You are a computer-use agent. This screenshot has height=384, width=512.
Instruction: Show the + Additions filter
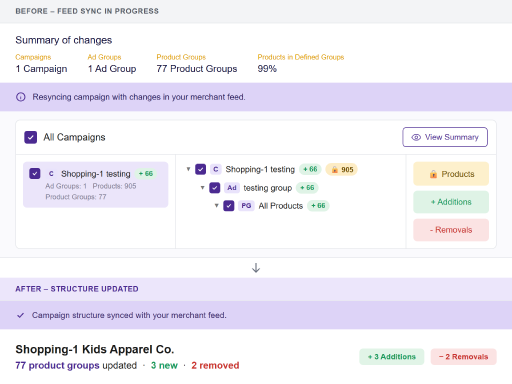pos(451,202)
